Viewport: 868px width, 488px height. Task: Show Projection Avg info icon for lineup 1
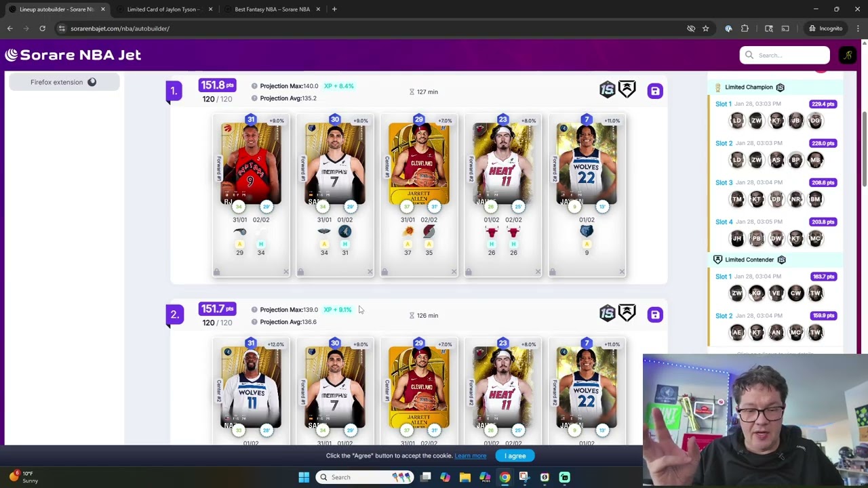click(x=254, y=98)
